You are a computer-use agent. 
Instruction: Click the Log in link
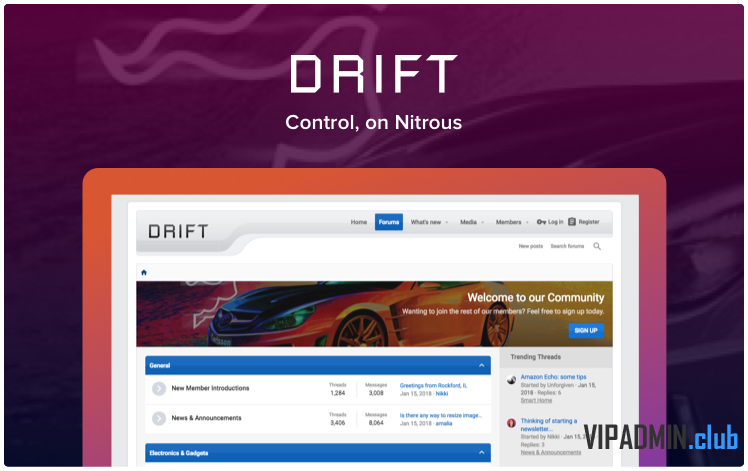[x=555, y=222]
